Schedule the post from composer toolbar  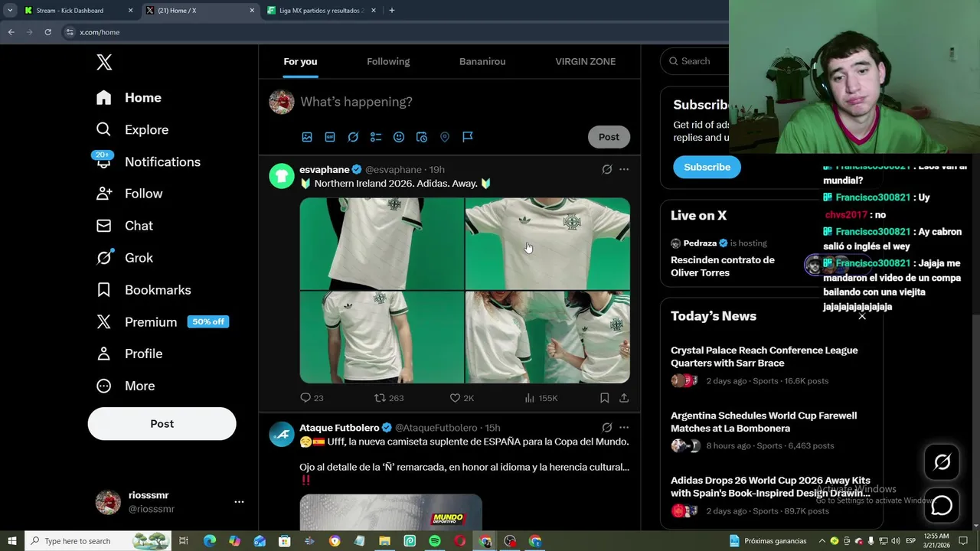click(422, 137)
